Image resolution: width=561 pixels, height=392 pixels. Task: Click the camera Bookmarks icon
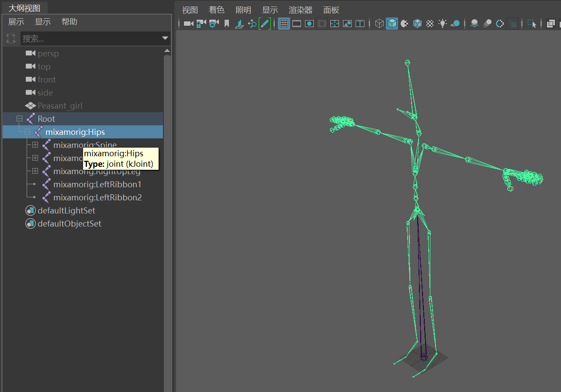click(227, 24)
